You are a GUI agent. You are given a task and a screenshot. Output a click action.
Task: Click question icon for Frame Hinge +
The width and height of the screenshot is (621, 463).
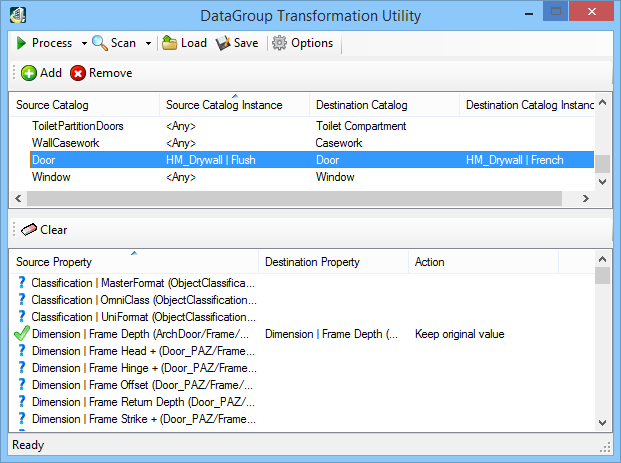click(x=22, y=368)
